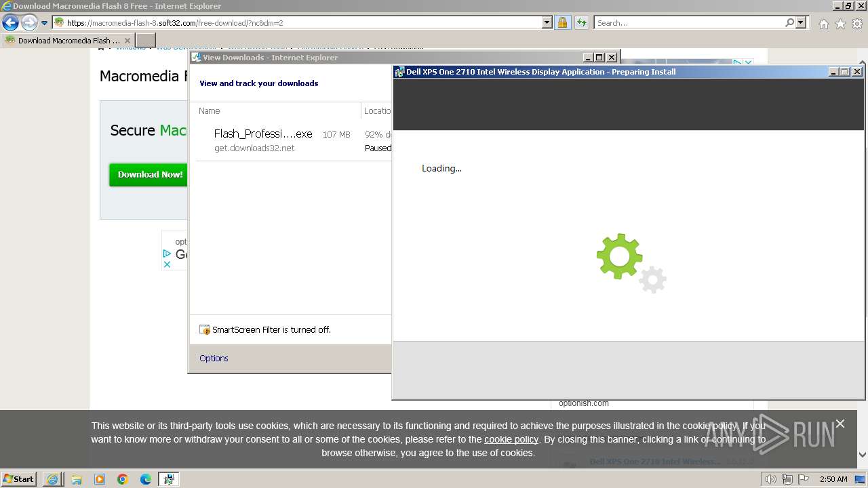Click the View Downloads window title icon
Image resolution: width=868 pixels, height=488 pixels.
point(196,58)
